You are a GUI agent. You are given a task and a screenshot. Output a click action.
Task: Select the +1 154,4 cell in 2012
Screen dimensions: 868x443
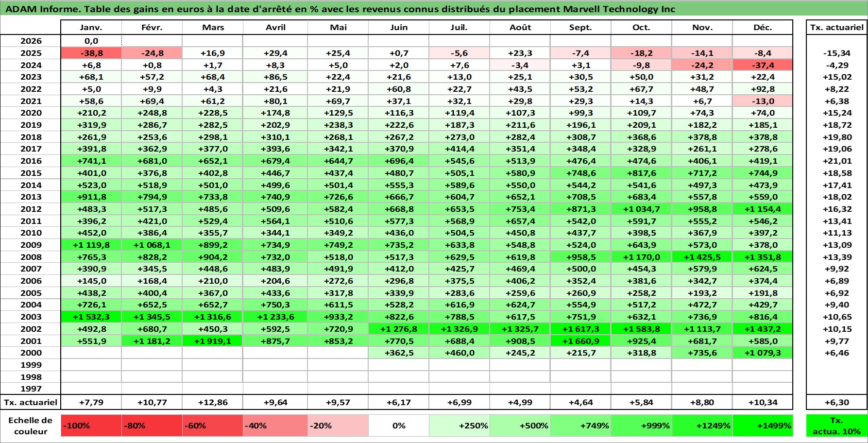(763, 209)
